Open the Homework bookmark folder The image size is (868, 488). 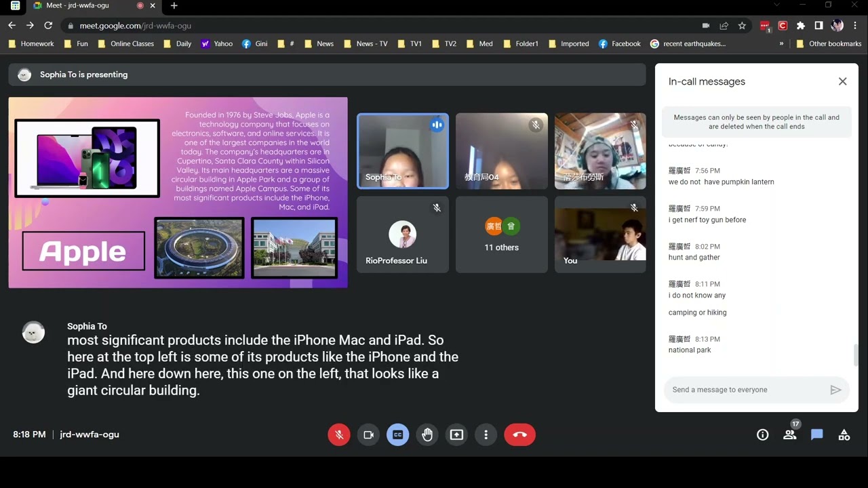[x=31, y=43]
